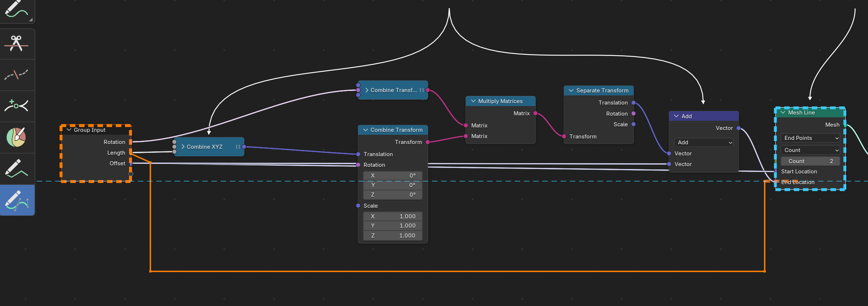
Task: Click the Transform input socket on Separate Transform
Action: (x=564, y=136)
